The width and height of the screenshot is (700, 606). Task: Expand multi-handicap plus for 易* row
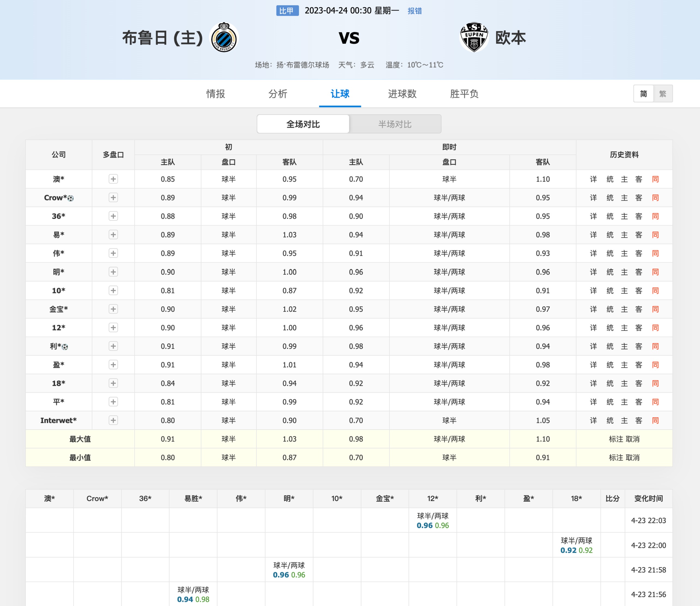tap(113, 235)
